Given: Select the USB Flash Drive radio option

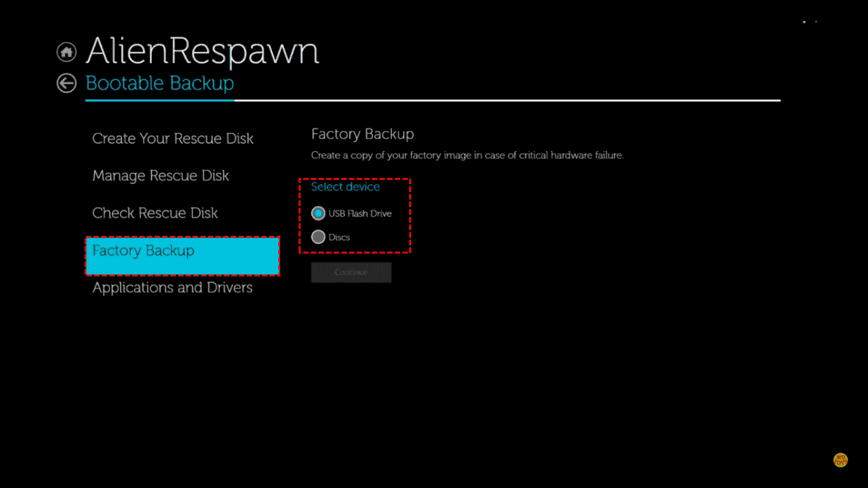Looking at the screenshot, I should [318, 213].
